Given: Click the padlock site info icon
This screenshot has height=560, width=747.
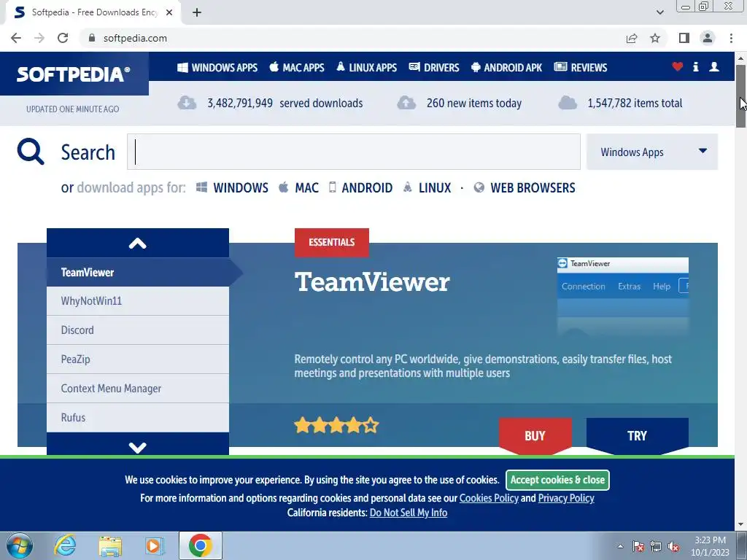Looking at the screenshot, I should 92,38.
